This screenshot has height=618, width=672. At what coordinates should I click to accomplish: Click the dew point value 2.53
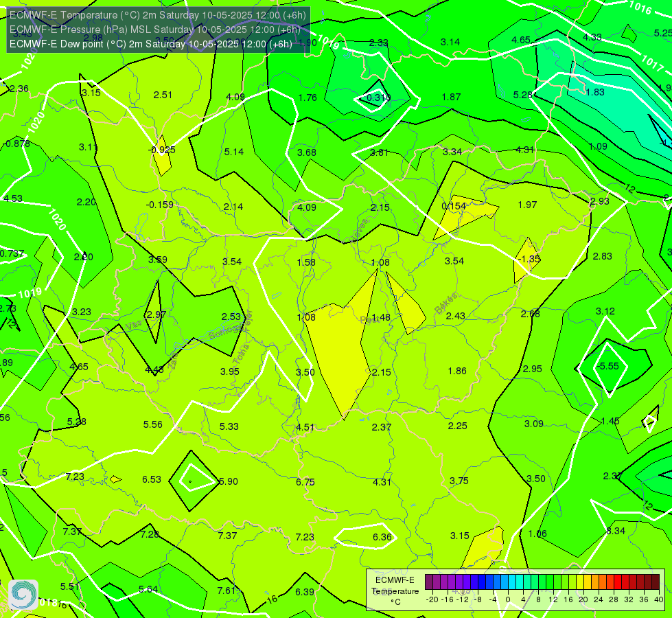pos(231,317)
